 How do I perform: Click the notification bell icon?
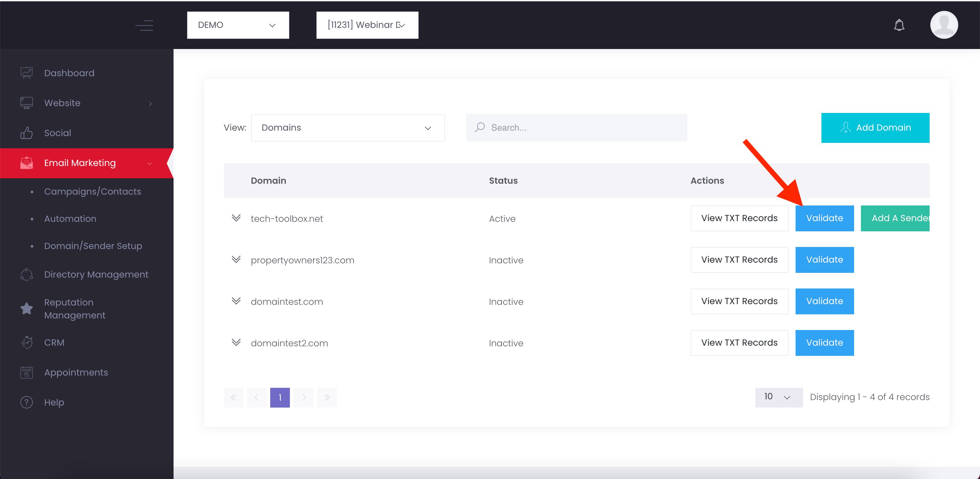[899, 25]
